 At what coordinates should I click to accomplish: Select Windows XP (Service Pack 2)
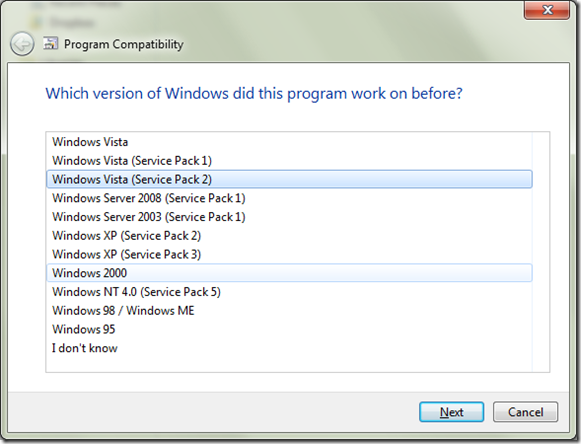[x=289, y=236]
